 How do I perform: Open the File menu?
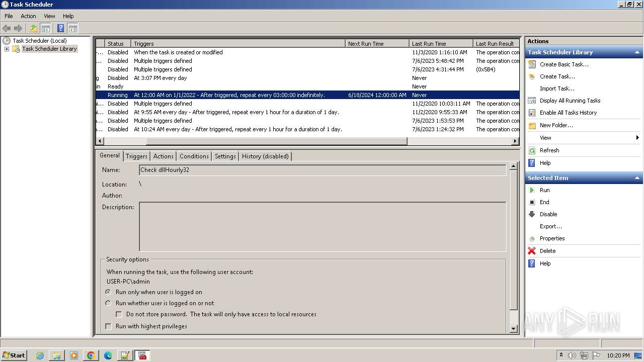[9, 16]
